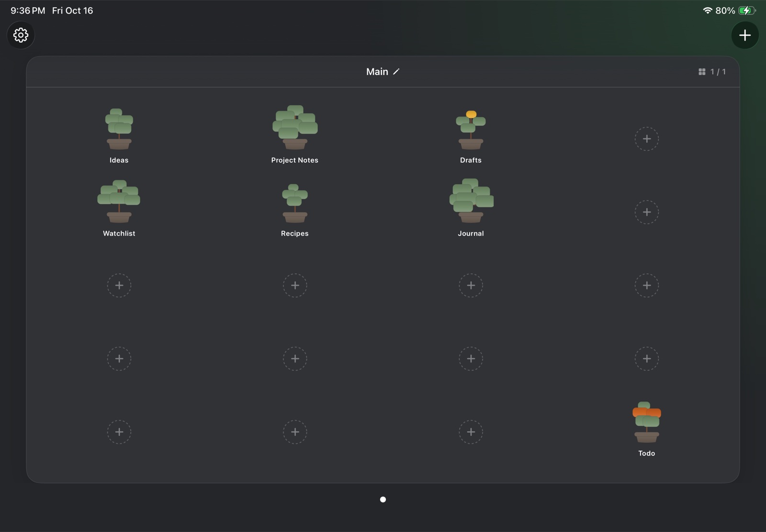This screenshot has width=766, height=532.
Task: Tap the top-right plus button
Action: click(745, 35)
